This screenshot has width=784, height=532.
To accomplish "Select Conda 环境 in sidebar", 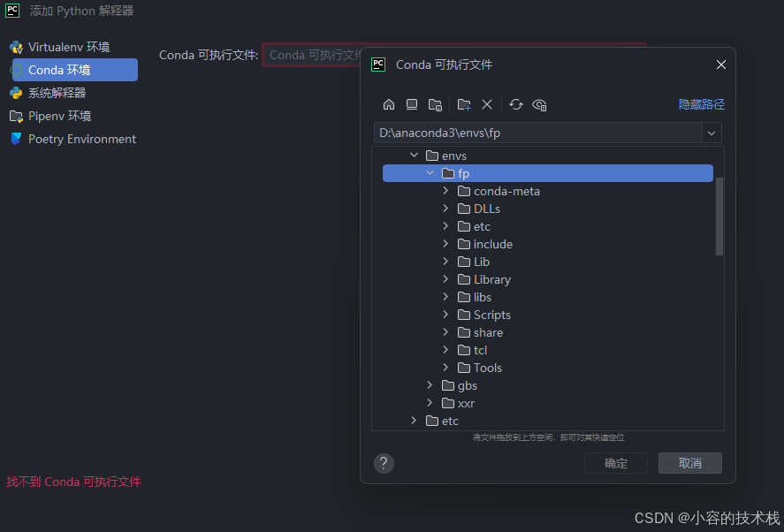I will [75, 70].
